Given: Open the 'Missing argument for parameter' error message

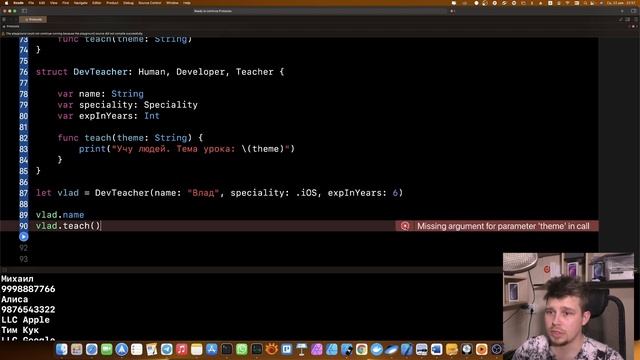Looking at the screenshot, I should tap(503, 226).
